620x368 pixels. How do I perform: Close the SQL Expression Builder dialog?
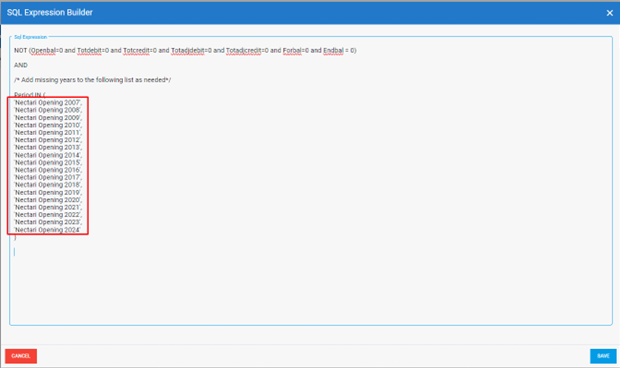[x=609, y=13]
